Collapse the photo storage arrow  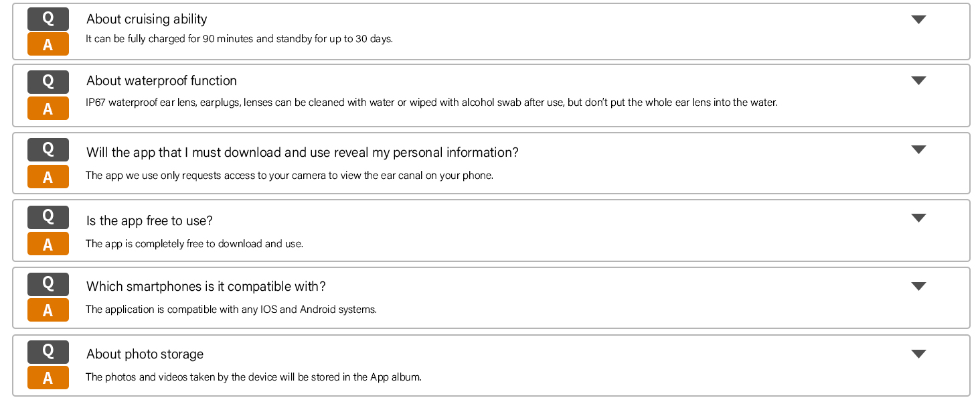tap(918, 354)
